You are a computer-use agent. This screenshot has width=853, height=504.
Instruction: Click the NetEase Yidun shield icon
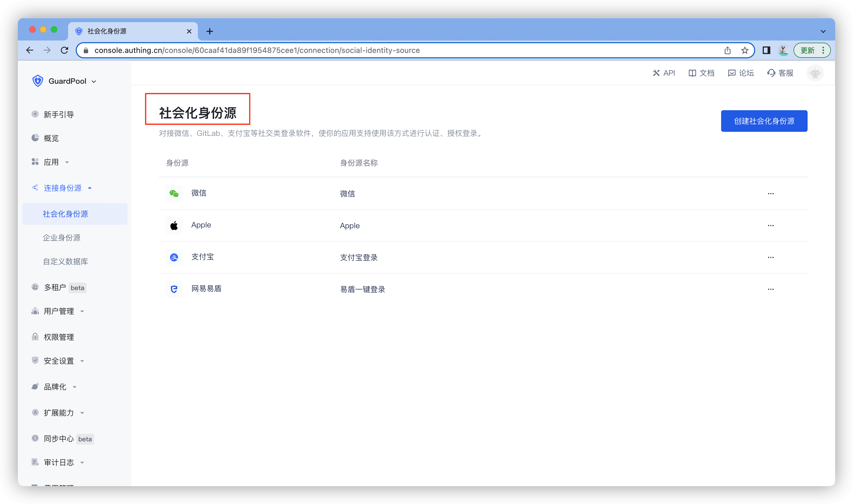click(x=174, y=289)
